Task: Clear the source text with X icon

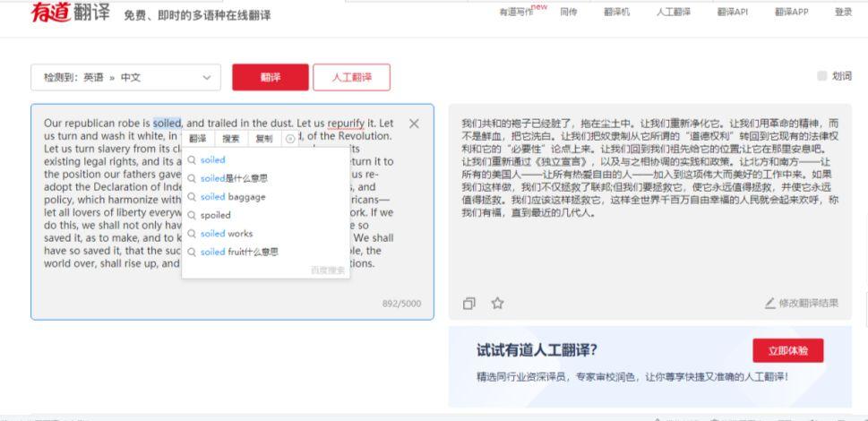Action: (x=414, y=124)
